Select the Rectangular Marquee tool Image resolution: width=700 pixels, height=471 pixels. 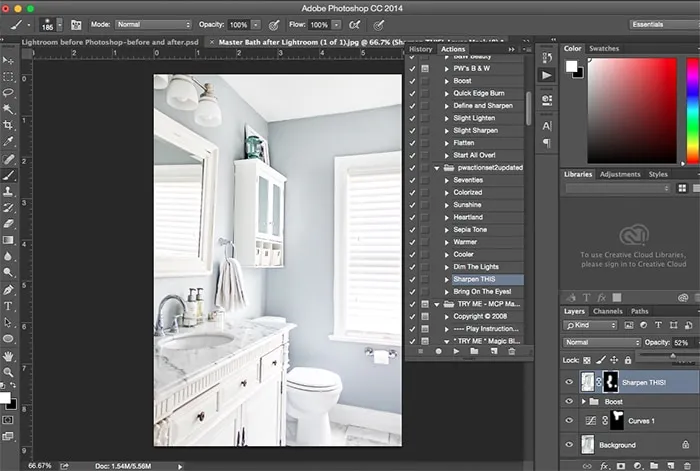click(x=8, y=77)
